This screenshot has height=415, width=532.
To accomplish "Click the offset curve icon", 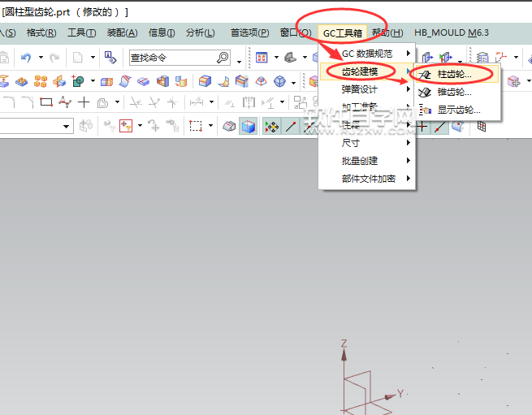I will (102, 102).
